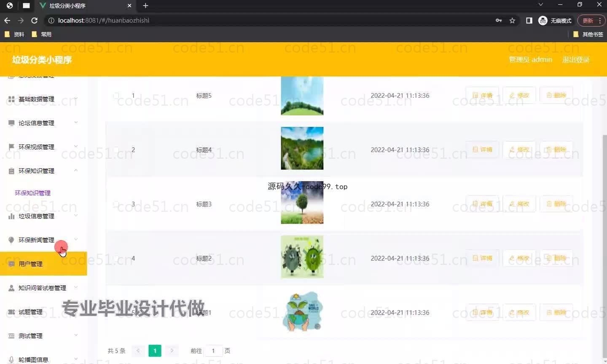Expand 论坛信息管理 with its chevron
The image size is (607, 364).
(x=76, y=123)
